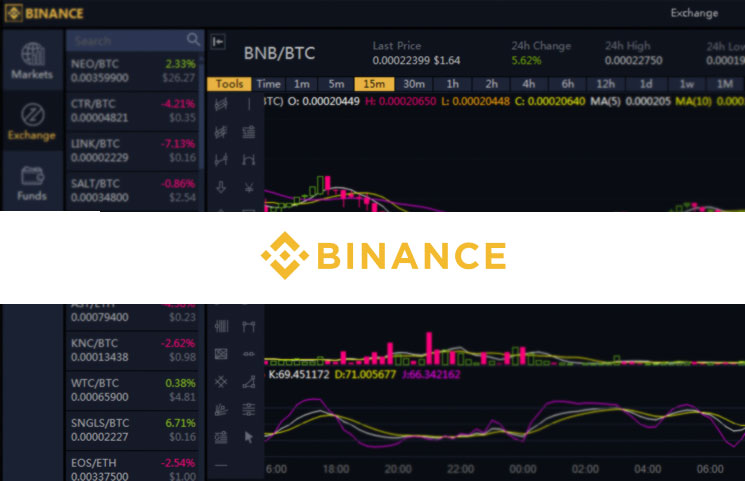Set chart interval to 1d
The height and width of the screenshot is (481, 745).
646,84
